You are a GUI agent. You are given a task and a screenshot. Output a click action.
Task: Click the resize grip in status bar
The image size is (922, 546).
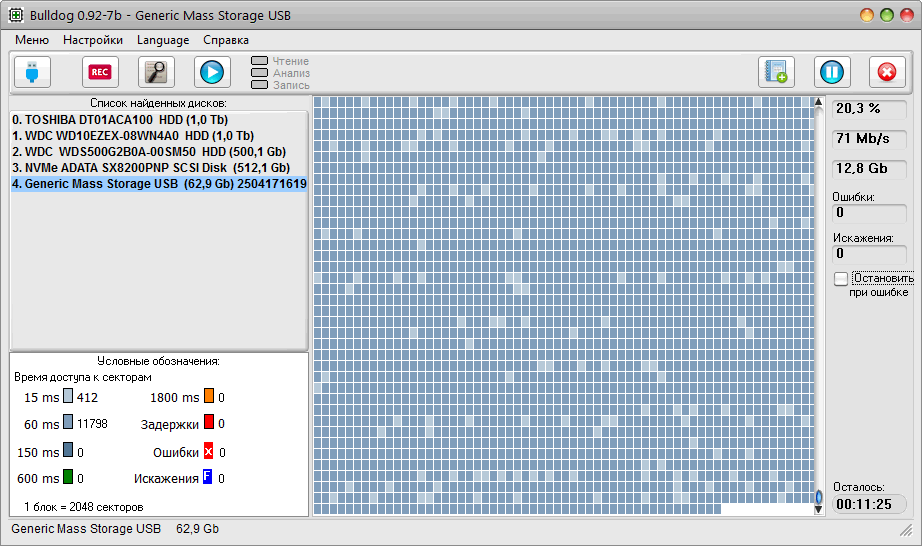coord(906,530)
